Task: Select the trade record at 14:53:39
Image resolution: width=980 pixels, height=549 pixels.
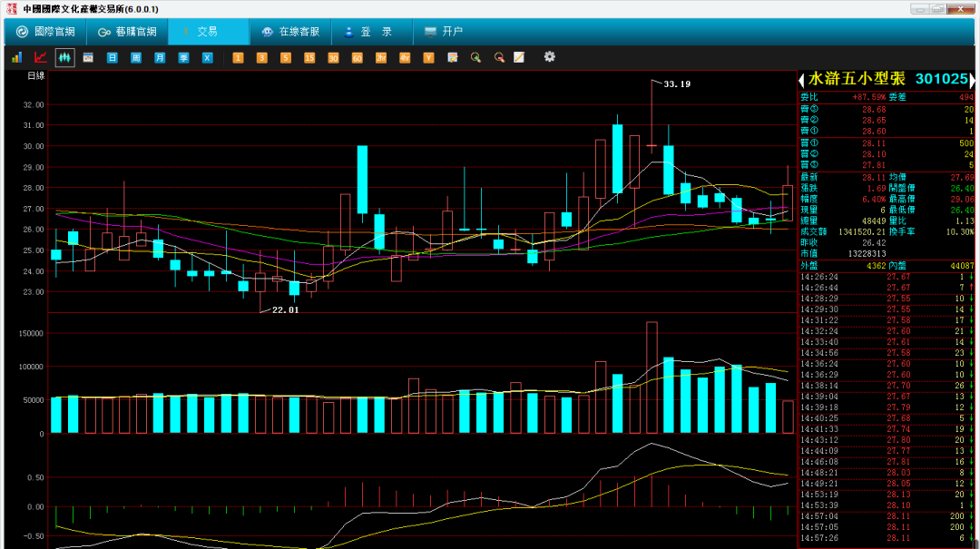Action: 887,505
